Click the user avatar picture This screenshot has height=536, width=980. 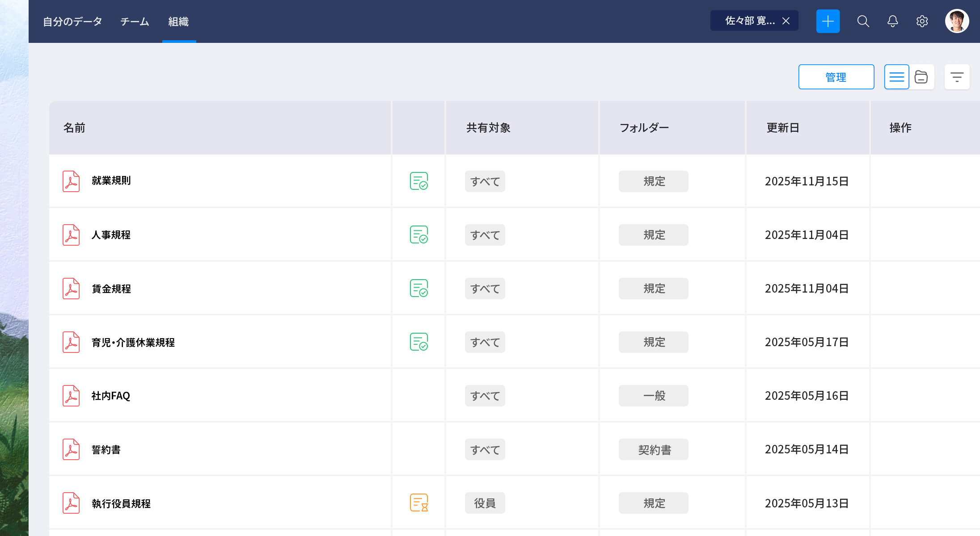point(957,21)
